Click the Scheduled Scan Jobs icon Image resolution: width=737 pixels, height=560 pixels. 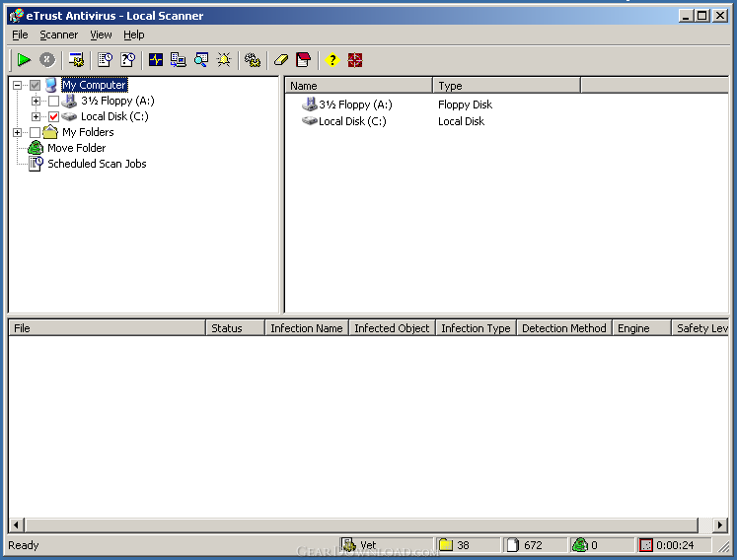pos(36,164)
